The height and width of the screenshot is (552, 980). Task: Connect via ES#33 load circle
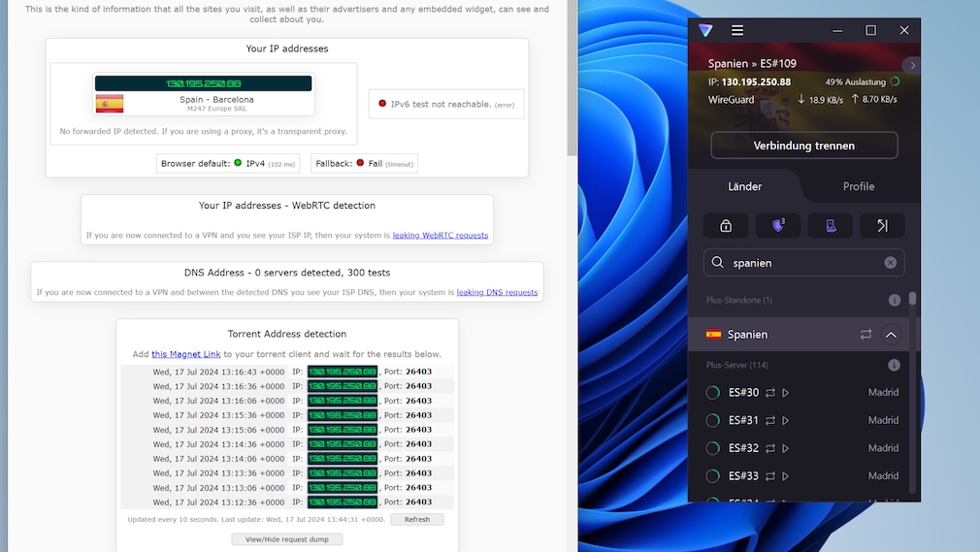point(712,476)
